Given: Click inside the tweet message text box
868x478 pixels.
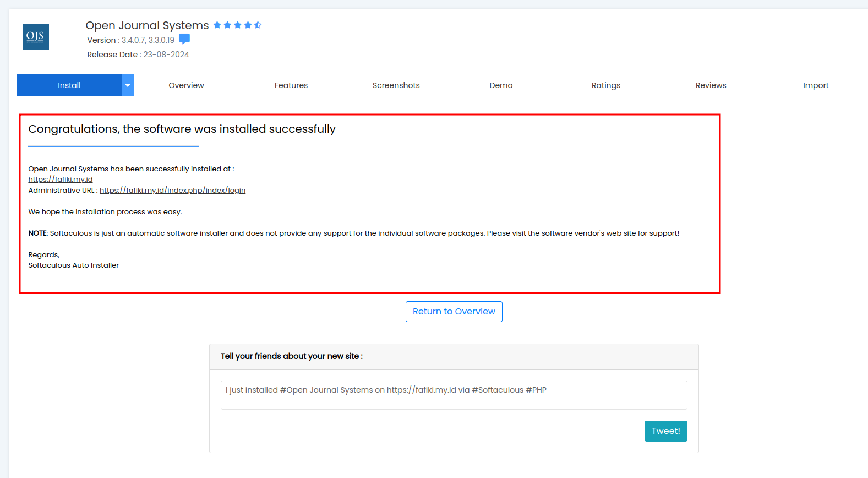Looking at the screenshot, I should tap(454, 395).
